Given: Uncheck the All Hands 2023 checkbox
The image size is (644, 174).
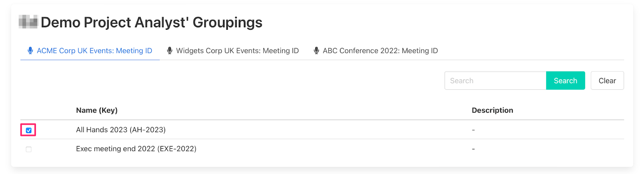Looking at the screenshot, I should 29,130.
